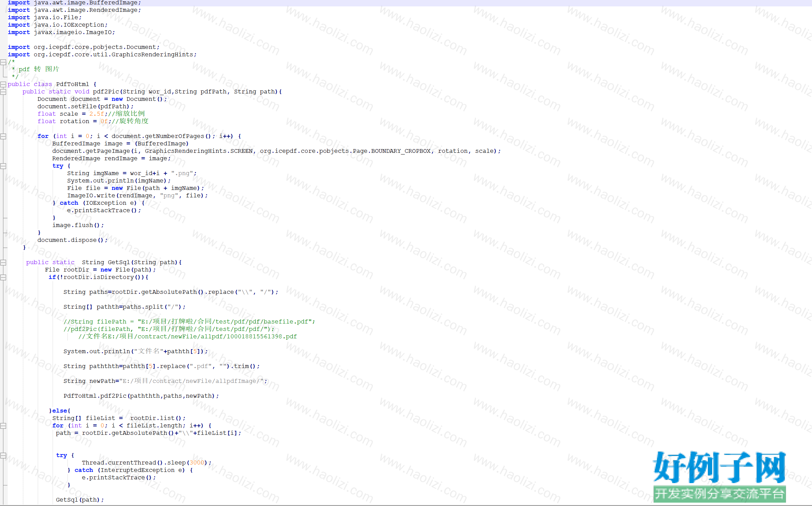Click the line 'Document document = new Document();'
Screen dimensions: 812x506
click(102, 99)
